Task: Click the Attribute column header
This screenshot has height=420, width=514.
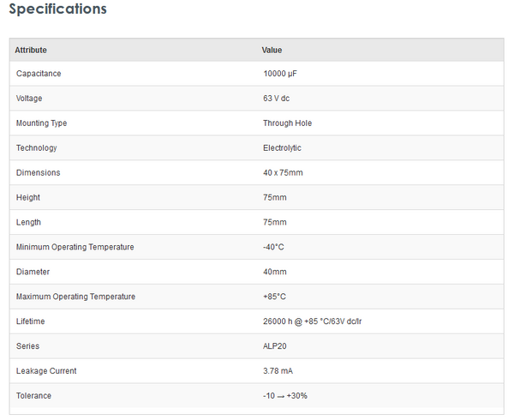Action: point(31,50)
